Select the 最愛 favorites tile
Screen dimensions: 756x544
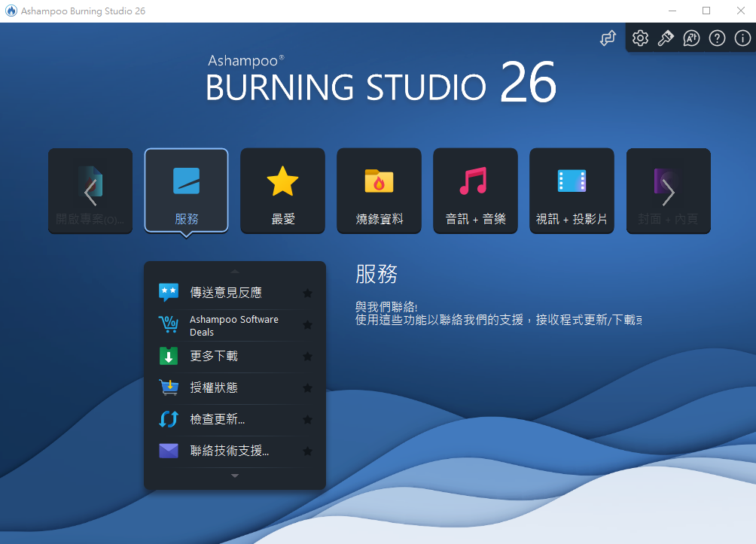pos(282,190)
